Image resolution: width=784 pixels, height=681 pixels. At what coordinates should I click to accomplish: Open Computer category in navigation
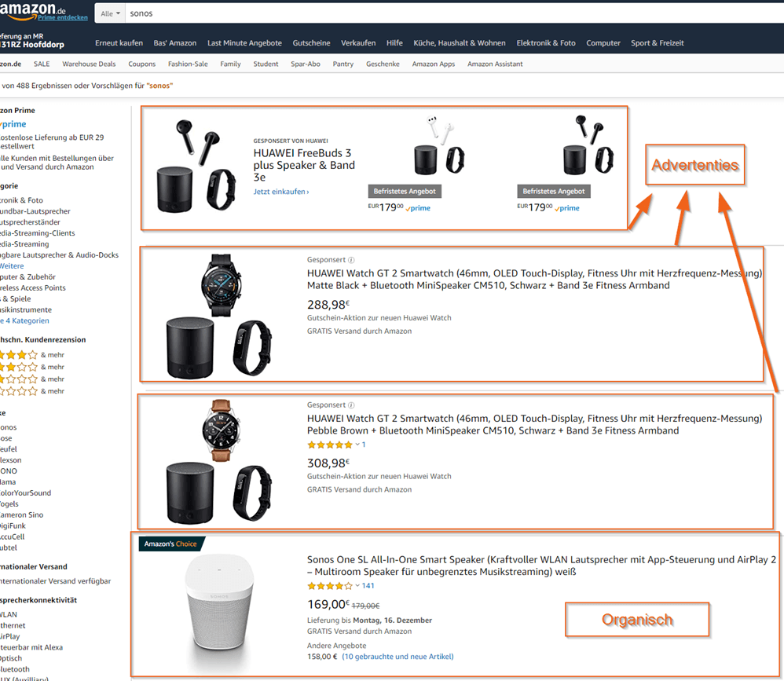(603, 43)
